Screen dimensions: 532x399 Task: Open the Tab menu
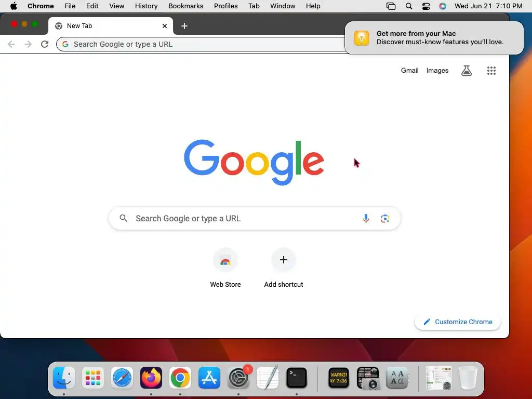[254, 6]
